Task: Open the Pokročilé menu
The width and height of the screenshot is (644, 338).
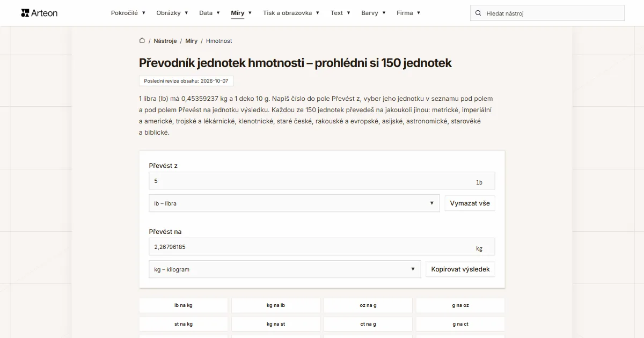Action: point(127,13)
